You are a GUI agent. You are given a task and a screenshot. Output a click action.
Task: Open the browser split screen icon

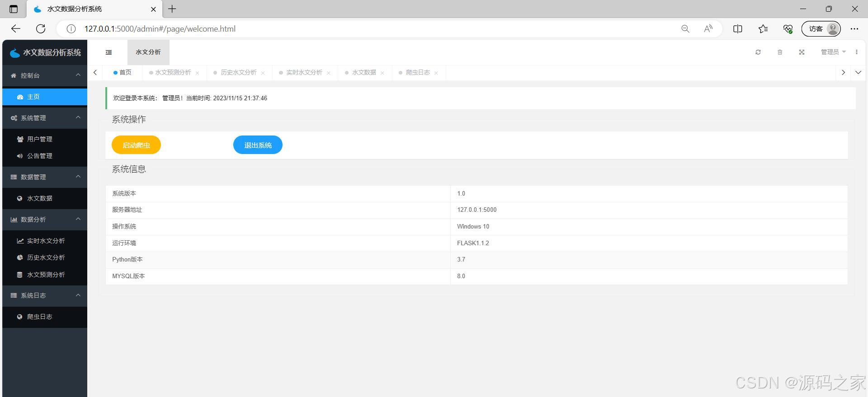738,29
